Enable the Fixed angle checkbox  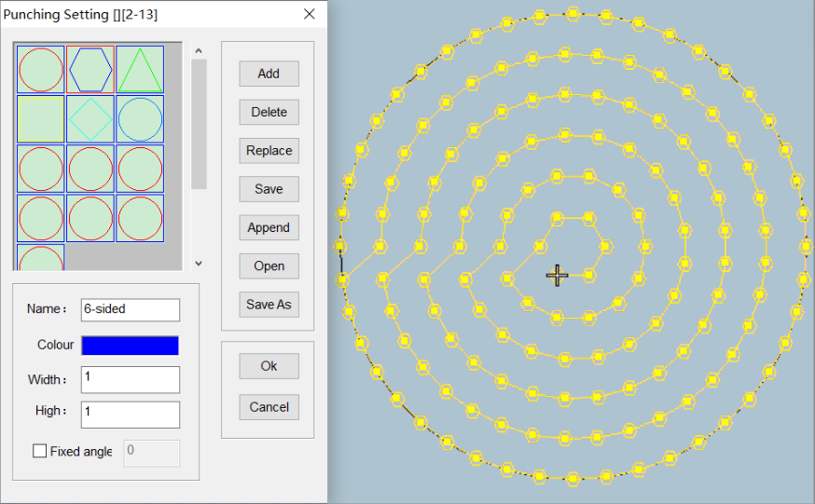click(x=39, y=451)
